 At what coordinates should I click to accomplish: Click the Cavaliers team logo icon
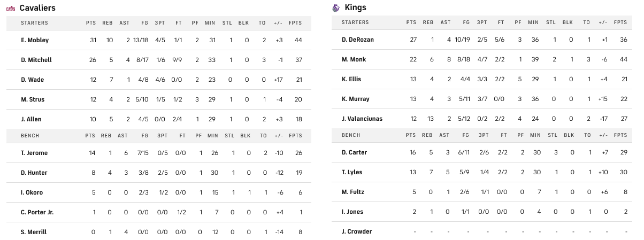tap(10, 9)
